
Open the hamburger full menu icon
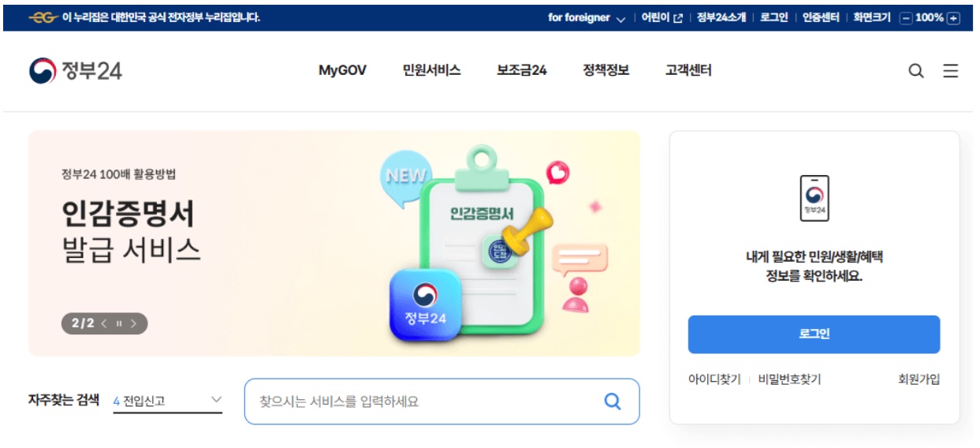coord(951,71)
